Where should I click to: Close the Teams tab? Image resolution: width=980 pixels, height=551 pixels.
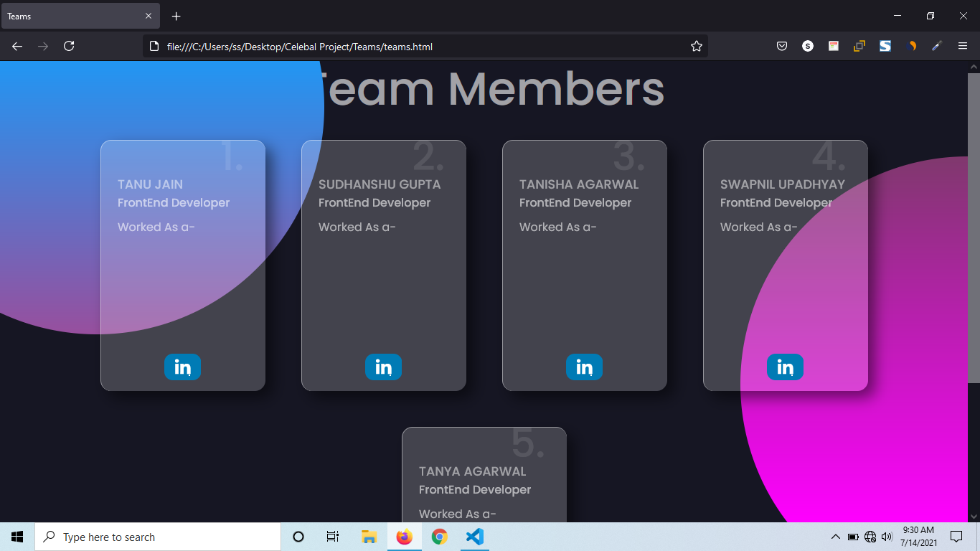149,16
